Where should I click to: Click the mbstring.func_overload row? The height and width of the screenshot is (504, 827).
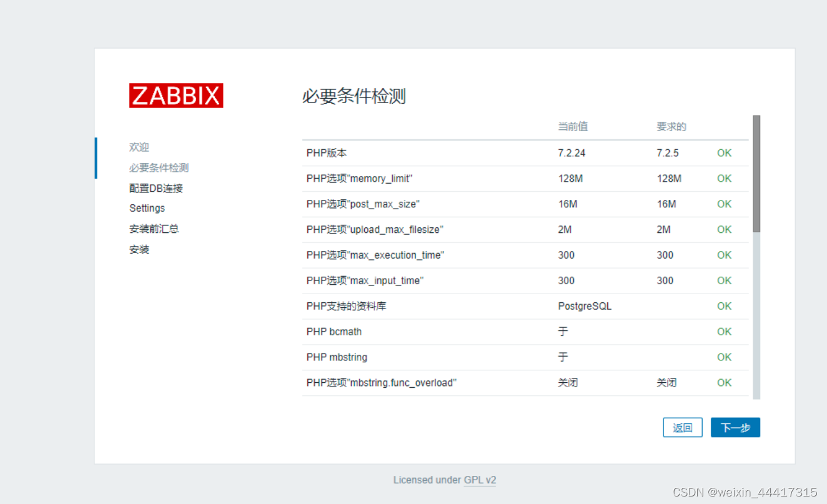[437, 382]
